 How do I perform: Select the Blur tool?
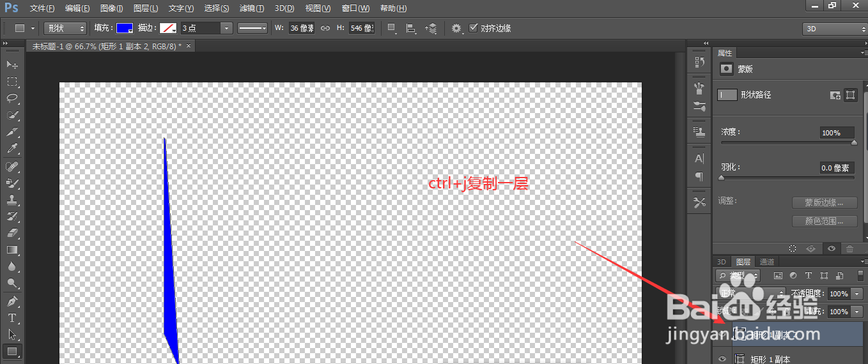pos(12,266)
